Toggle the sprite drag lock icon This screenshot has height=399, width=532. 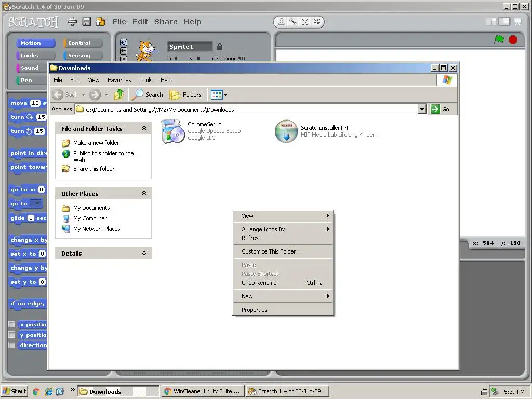(x=220, y=46)
